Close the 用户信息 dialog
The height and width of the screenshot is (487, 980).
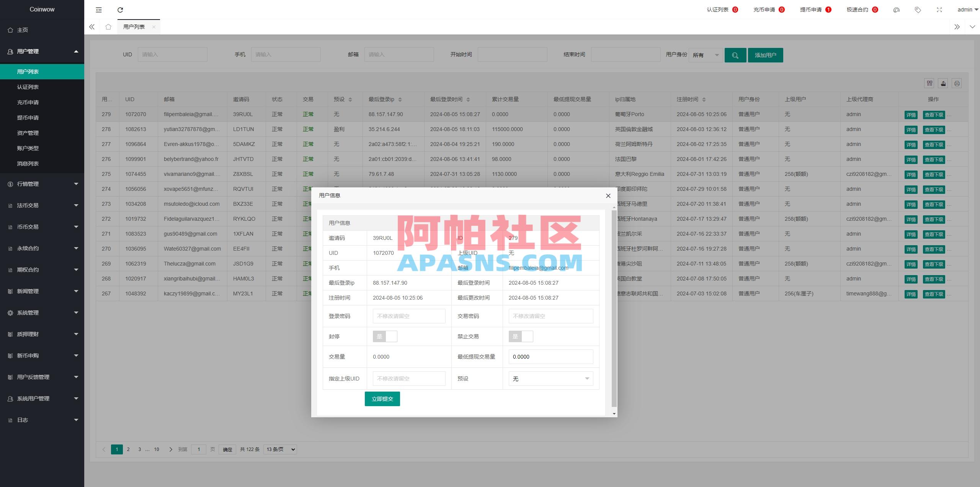tap(608, 196)
